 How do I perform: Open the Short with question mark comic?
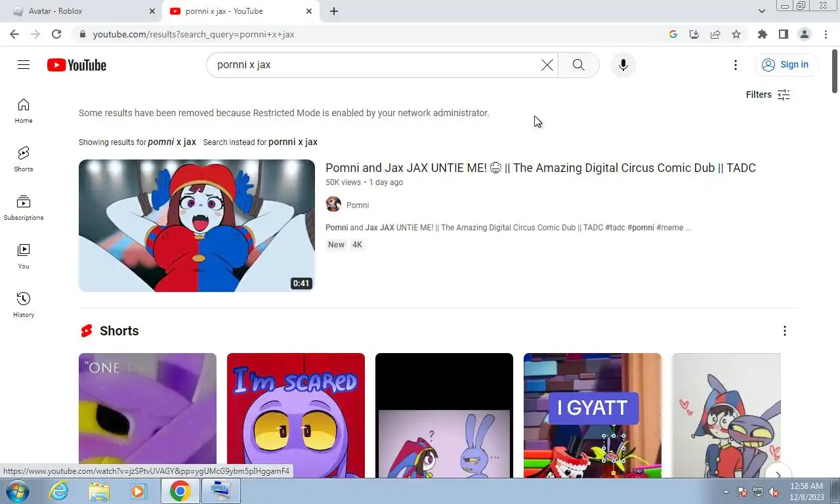click(444, 415)
